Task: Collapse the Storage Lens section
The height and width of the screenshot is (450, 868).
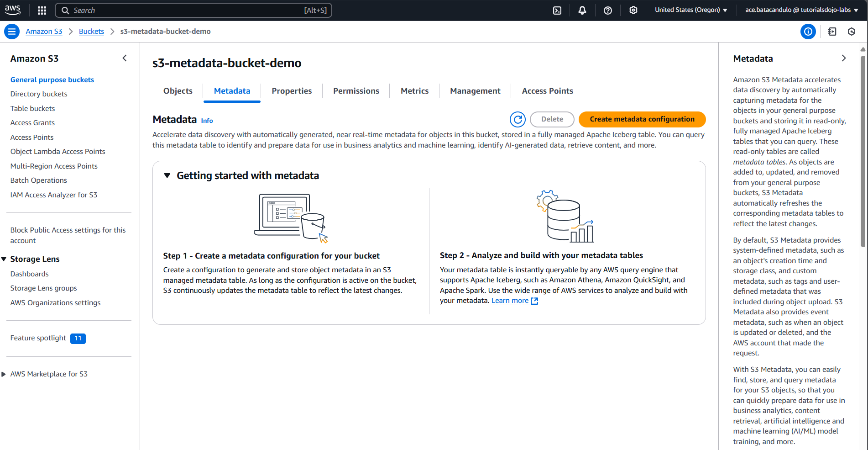Action: 4,259
